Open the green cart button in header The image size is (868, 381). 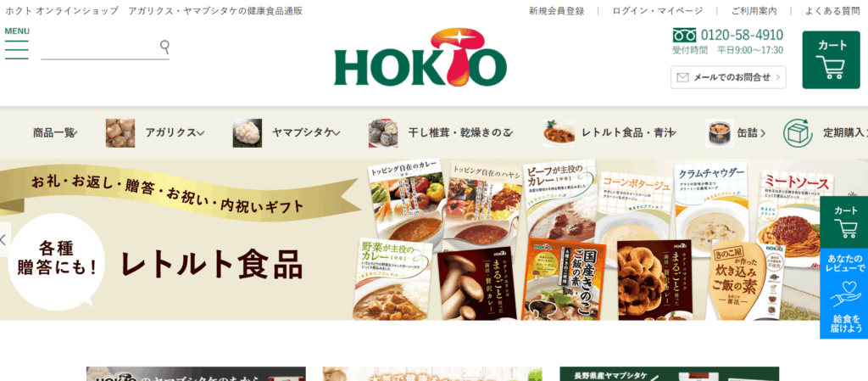(x=831, y=59)
